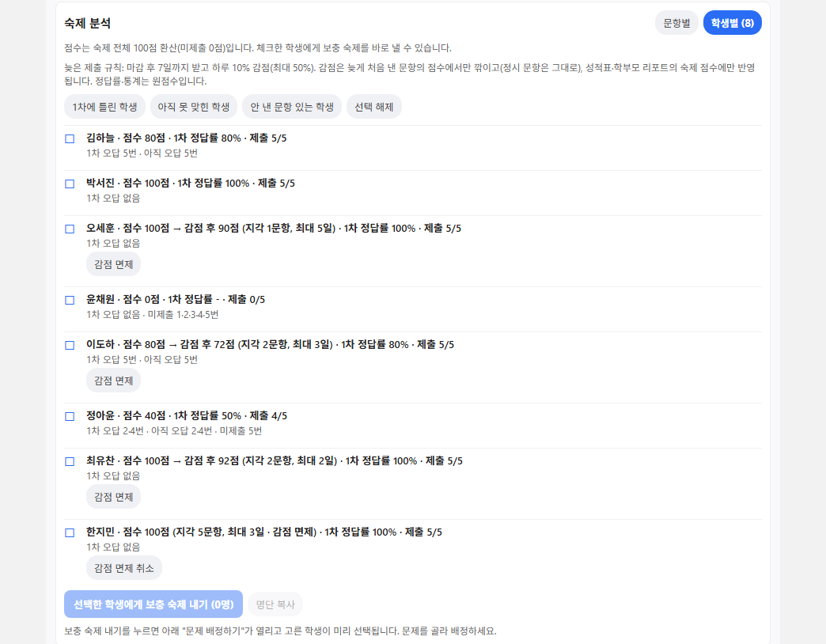The width and height of the screenshot is (826, 644).
Task: Waive the penalty for 오세훈 with 감점 면제
Action: pyautogui.click(x=113, y=264)
